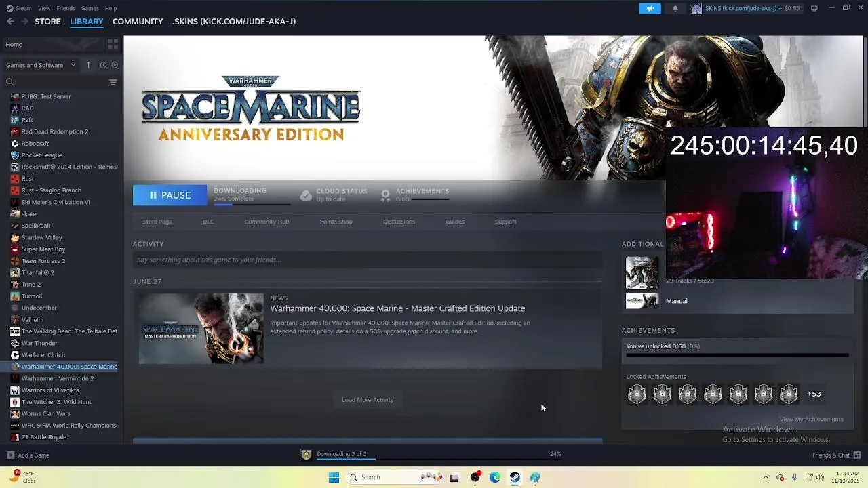Open the soundtrack cover thumbnail
Screen dimensions: 868x488
coord(642,273)
